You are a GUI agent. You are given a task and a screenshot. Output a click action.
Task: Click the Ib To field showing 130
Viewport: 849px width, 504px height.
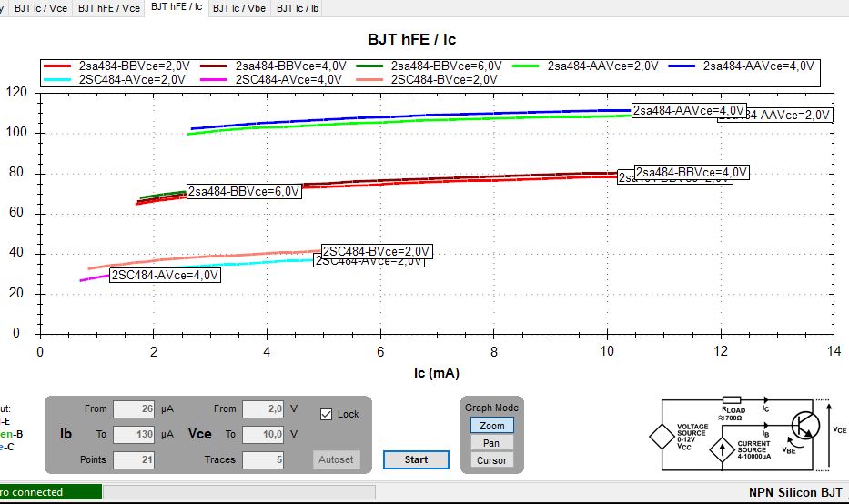pyautogui.click(x=134, y=434)
